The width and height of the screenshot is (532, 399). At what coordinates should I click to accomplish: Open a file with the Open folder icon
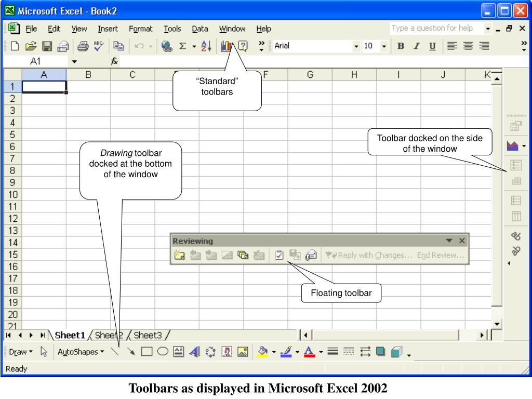point(31,46)
